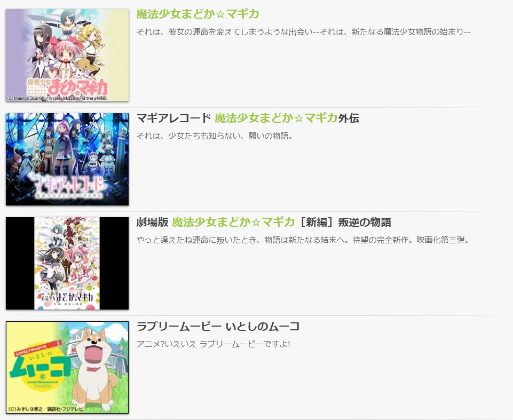Click the ラブリームービー いとしのムーコ title
The image size is (513, 420).
coord(218,326)
